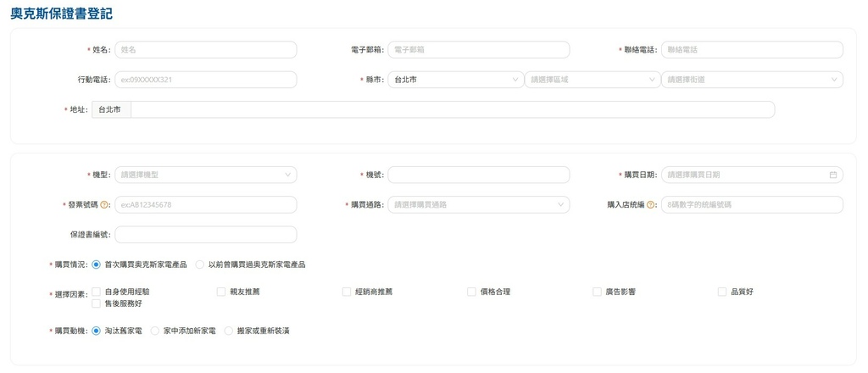Open the 請選擇區域 district dropdown
The image size is (868, 373).
(593, 80)
